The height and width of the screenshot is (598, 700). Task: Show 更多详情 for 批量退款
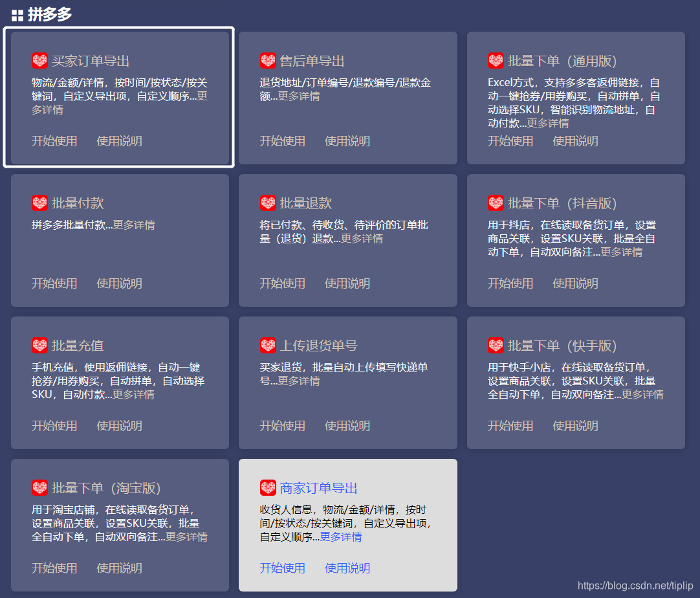362,239
